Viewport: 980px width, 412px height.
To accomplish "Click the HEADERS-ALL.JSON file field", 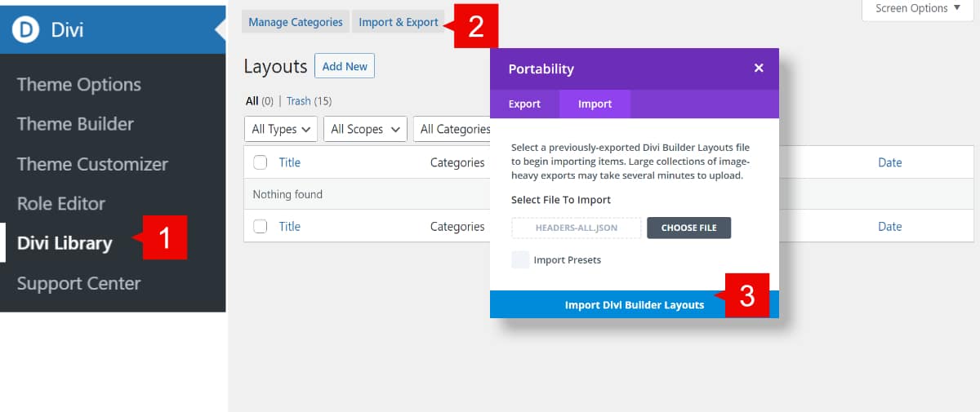I will pos(577,228).
